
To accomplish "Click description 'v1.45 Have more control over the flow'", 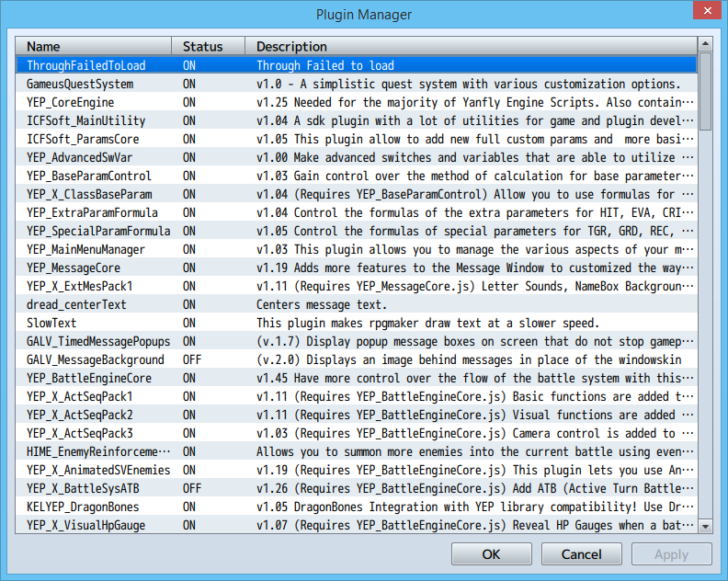I will click(475, 378).
